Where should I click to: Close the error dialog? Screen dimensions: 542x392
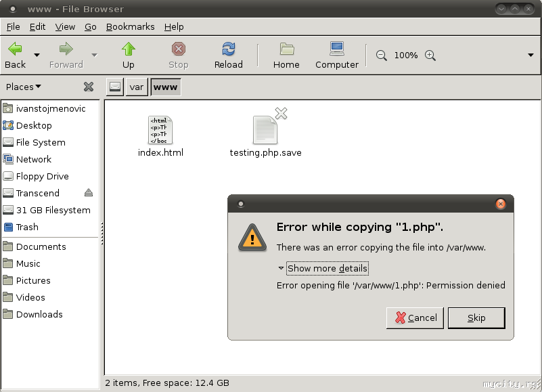coord(501,204)
